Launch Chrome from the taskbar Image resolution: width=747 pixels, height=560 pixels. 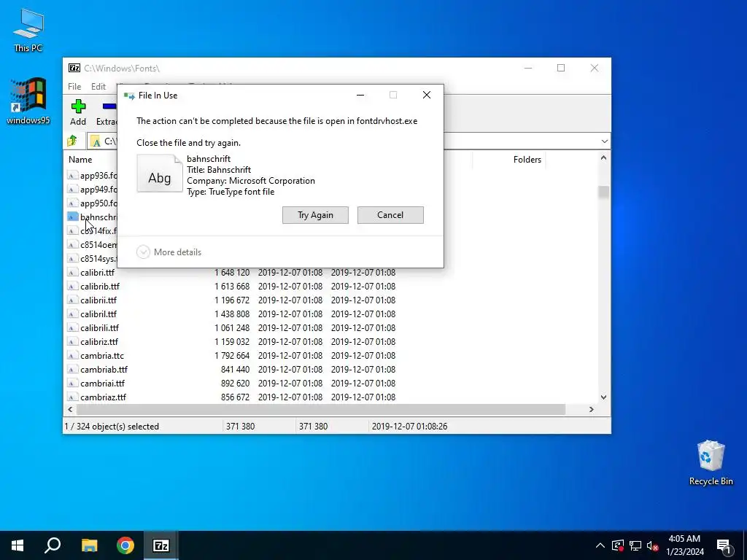pyautogui.click(x=125, y=545)
